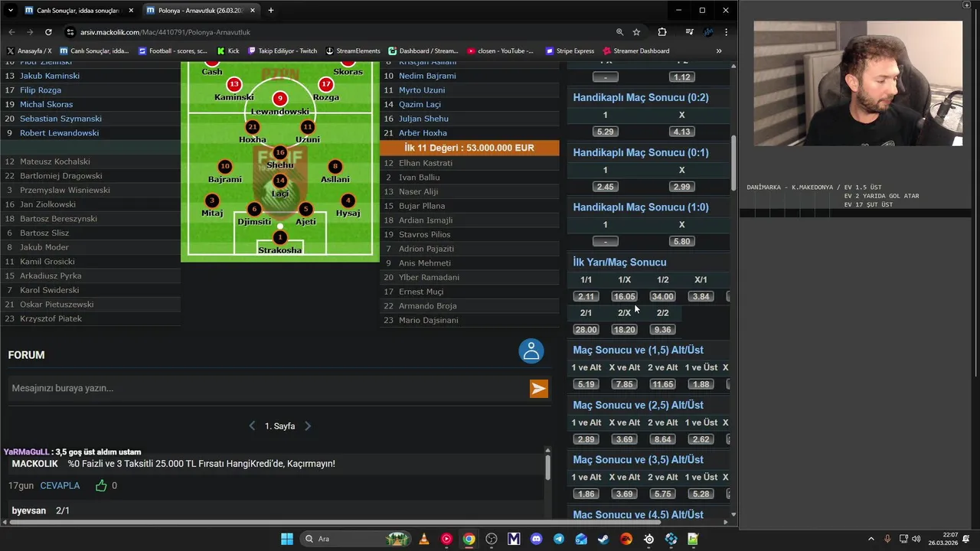Open Stripe Express bookmark
Viewport: 980px width, 551px height.
570,51
